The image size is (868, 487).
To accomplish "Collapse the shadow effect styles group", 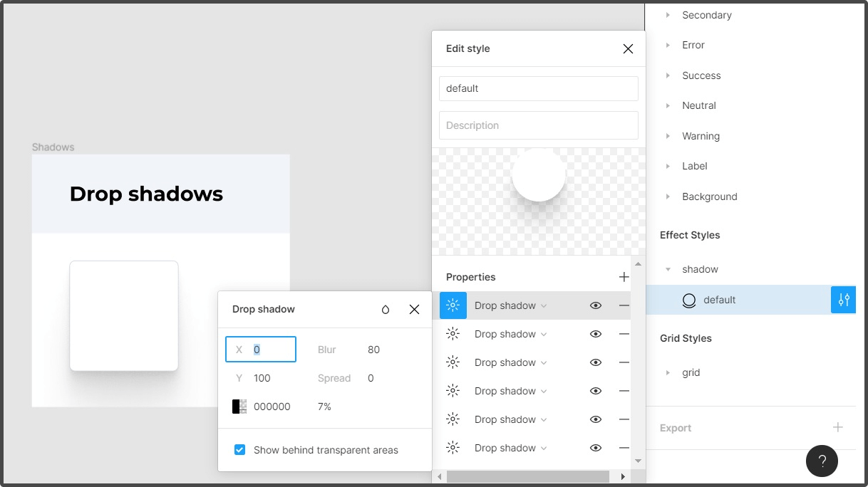I will (x=668, y=269).
